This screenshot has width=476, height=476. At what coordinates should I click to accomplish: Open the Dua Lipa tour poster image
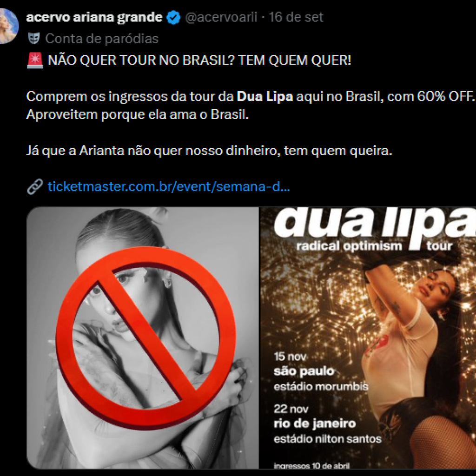pyautogui.click(x=368, y=338)
